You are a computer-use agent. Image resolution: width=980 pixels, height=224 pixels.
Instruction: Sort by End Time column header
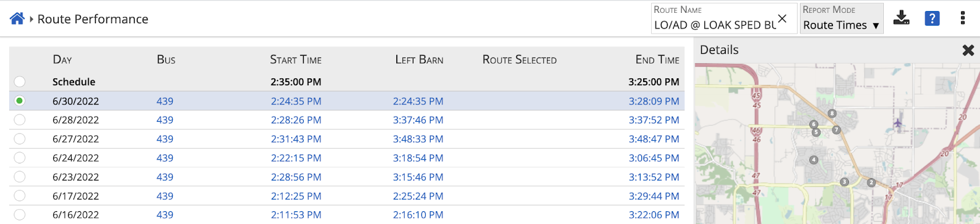pyautogui.click(x=657, y=59)
